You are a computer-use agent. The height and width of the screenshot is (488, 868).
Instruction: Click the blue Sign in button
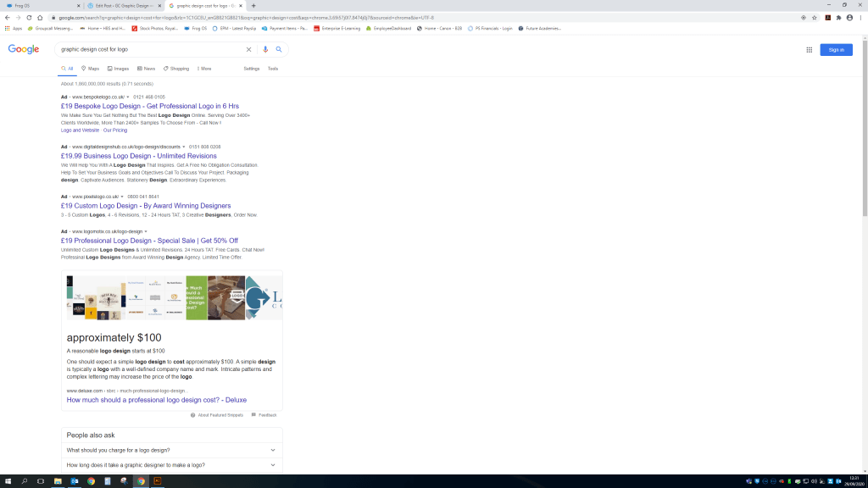click(x=836, y=50)
